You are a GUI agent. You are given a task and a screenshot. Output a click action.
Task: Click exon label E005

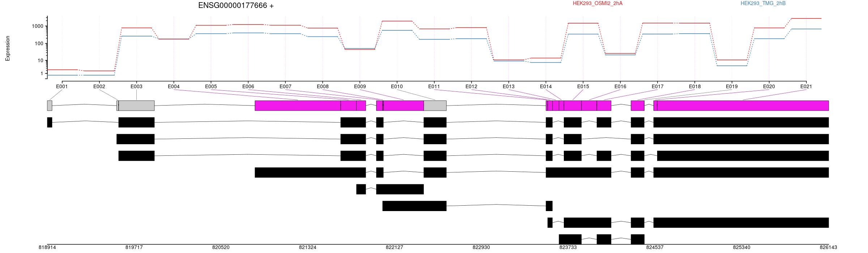pos(211,86)
